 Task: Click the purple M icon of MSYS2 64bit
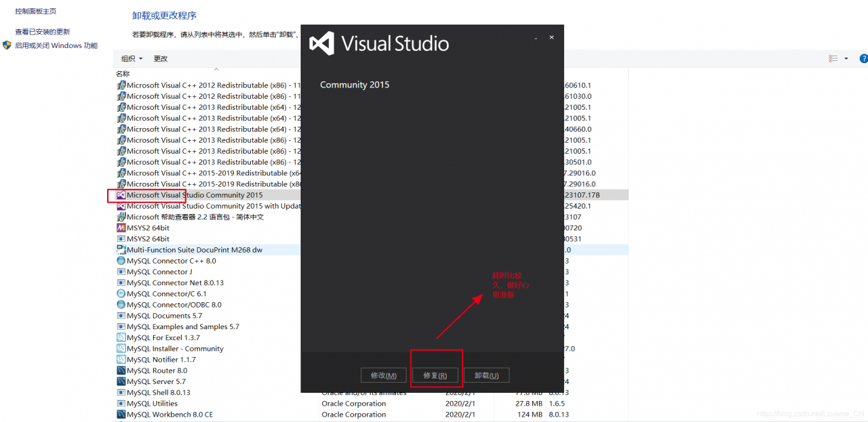pos(121,228)
